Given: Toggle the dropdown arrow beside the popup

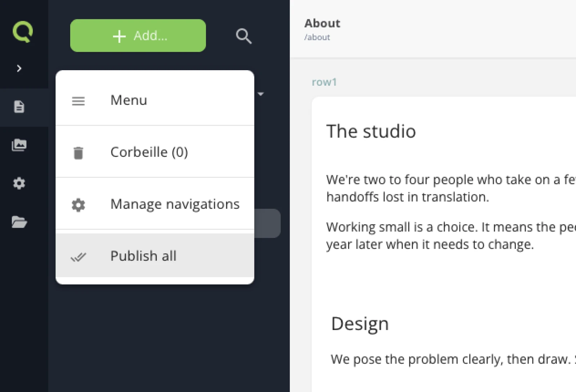Looking at the screenshot, I should click(x=261, y=94).
